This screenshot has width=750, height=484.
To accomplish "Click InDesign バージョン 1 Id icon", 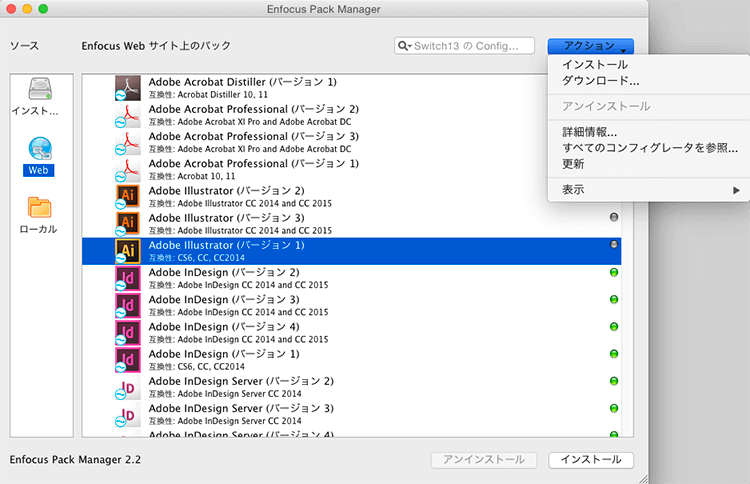I will tap(128, 360).
